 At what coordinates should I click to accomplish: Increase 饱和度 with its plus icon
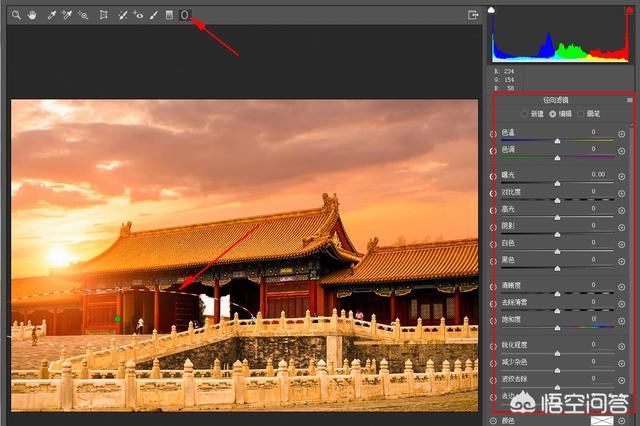621,321
